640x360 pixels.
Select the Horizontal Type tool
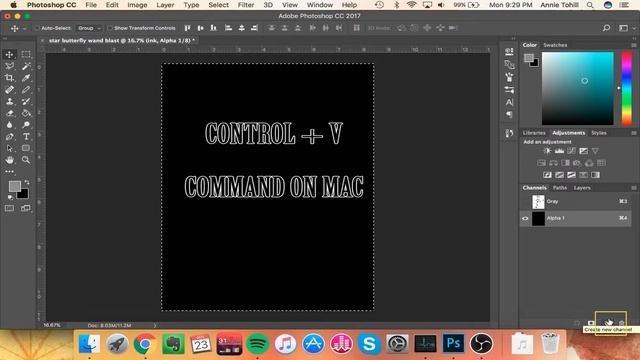[x=26, y=136]
